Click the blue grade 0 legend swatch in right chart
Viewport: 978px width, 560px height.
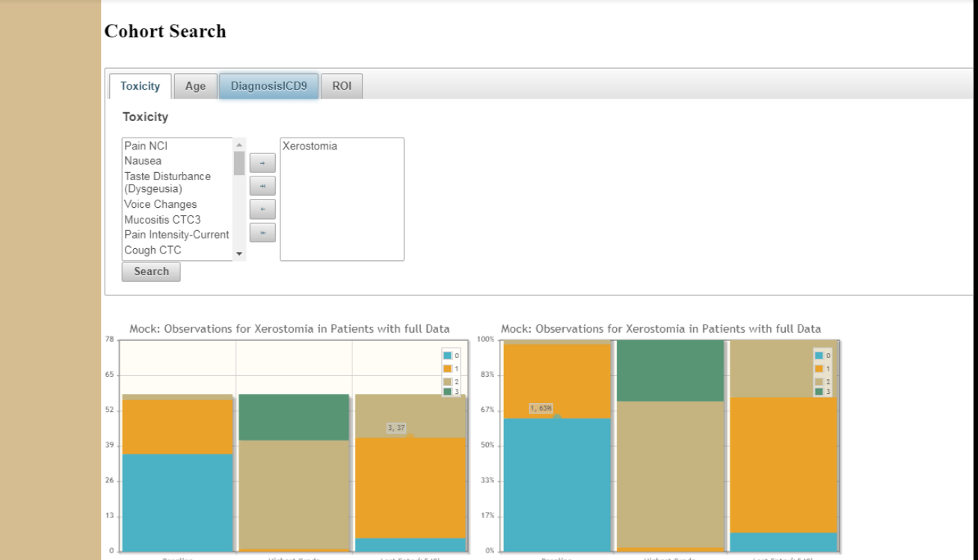(x=819, y=356)
